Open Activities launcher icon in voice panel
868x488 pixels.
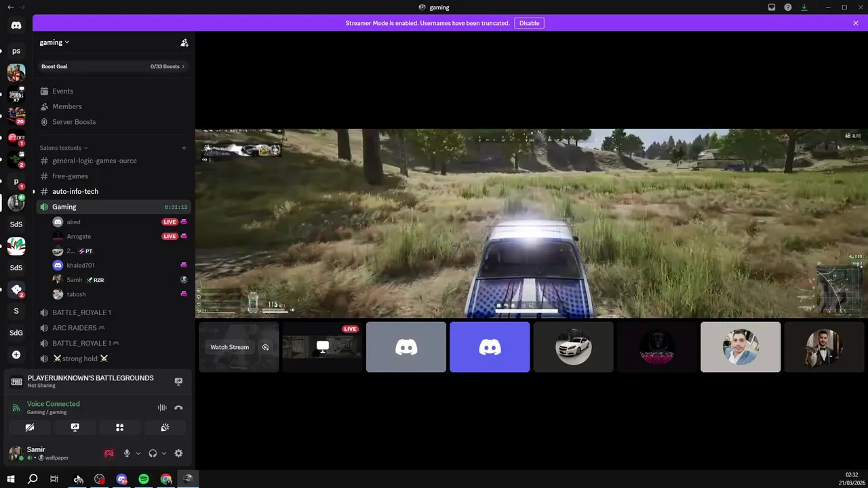(x=120, y=428)
